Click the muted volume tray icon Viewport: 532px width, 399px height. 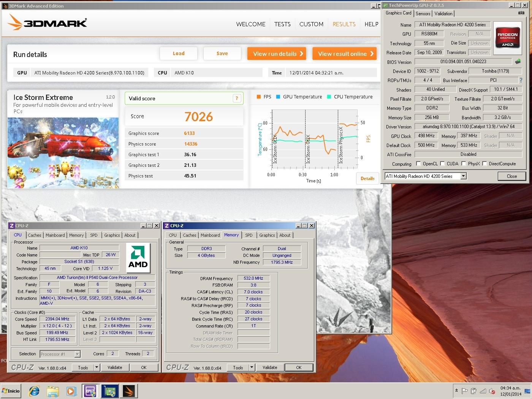492,391
